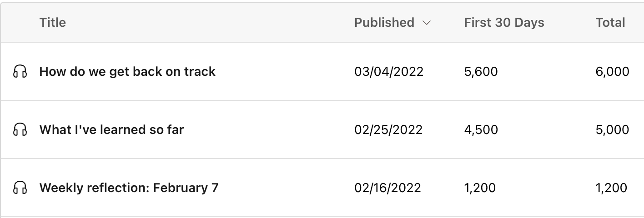
Task: Open episode How do we get back on track
Action: (127, 71)
